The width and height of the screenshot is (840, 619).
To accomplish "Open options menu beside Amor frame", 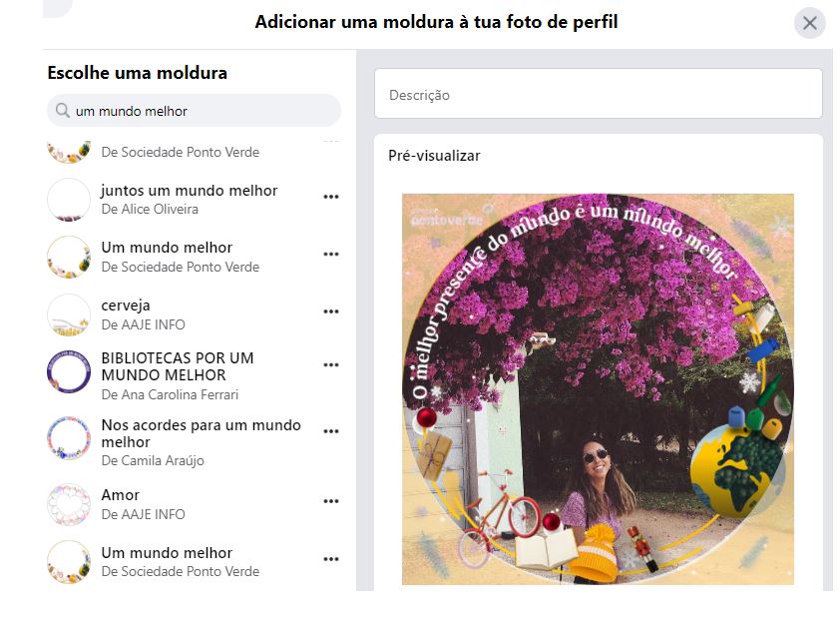I will [x=331, y=501].
